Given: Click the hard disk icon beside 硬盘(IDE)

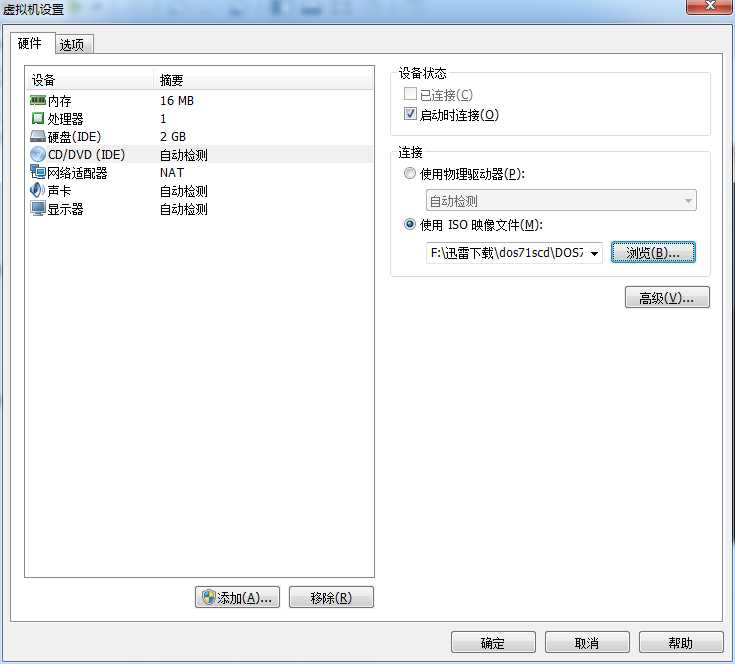Looking at the screenshot, I should pos(38,136).
